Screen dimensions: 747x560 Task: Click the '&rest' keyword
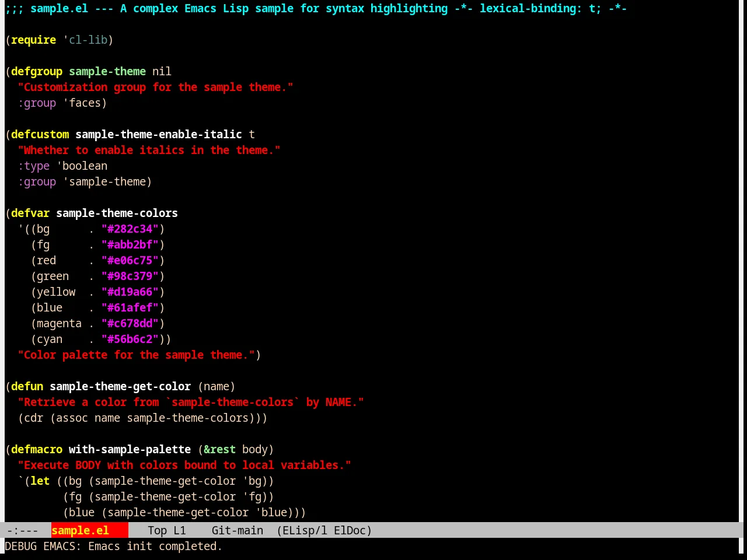pyautogui.click(x=219, y=449)
